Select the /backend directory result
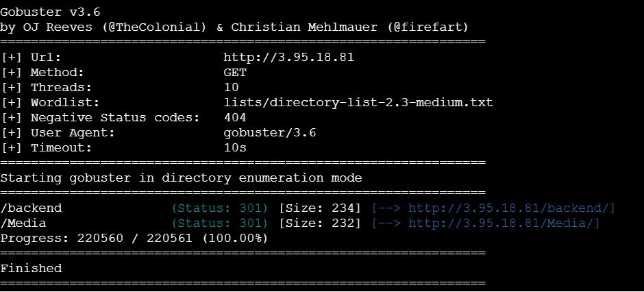 pyautogui.click(x=32, y=208)
